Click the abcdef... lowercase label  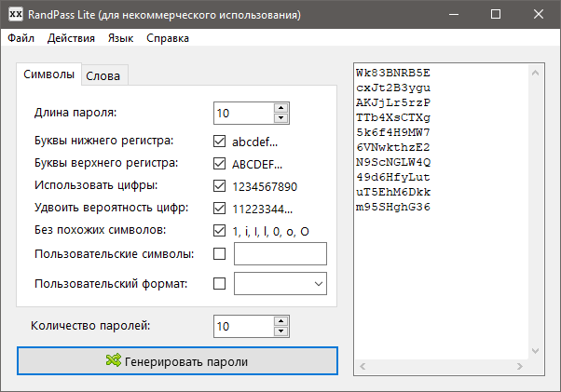254,142
